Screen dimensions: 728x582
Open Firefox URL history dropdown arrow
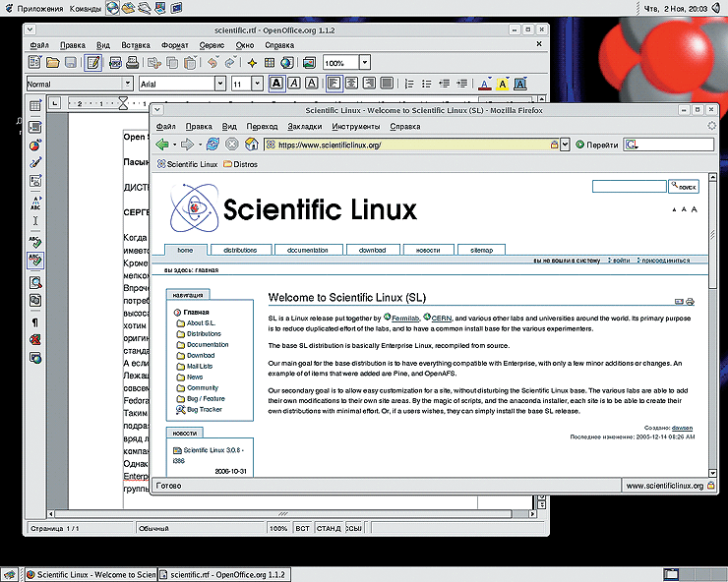pyautogui.click(x=565, y=145)
